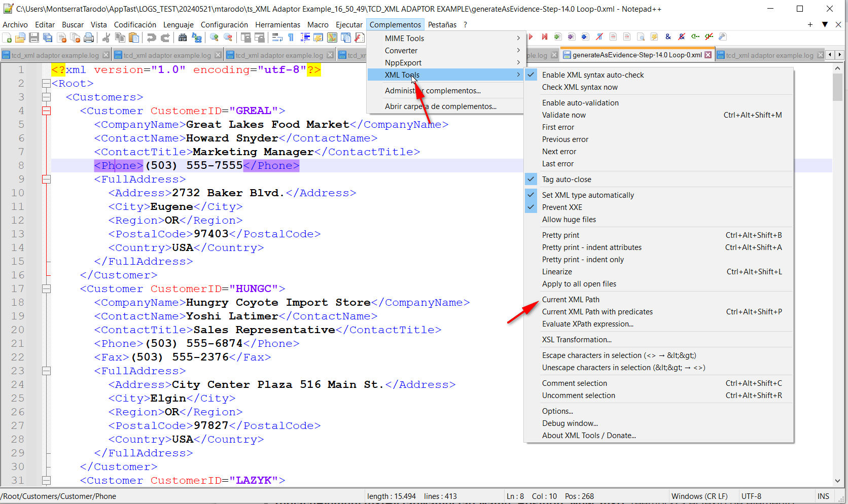
Task: Open a file using the Open folder icon
Action: (x=20, y=37)
